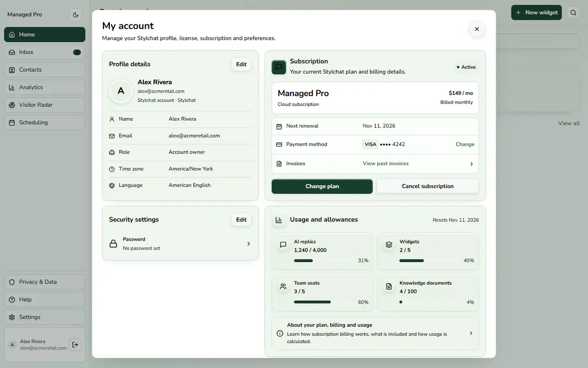Go to Analytics in the sidebar
588x368 pixels.
click(x=45, y=87)
